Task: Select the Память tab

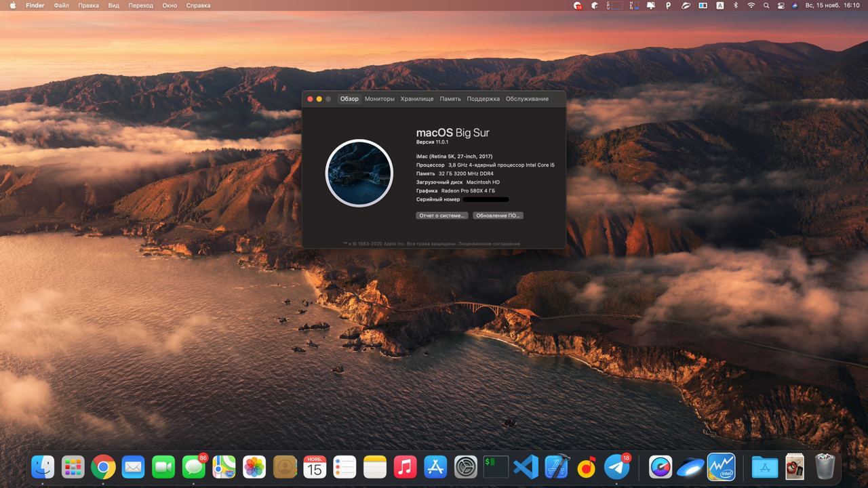Action: pyautogui.click(x=450, y=99)
